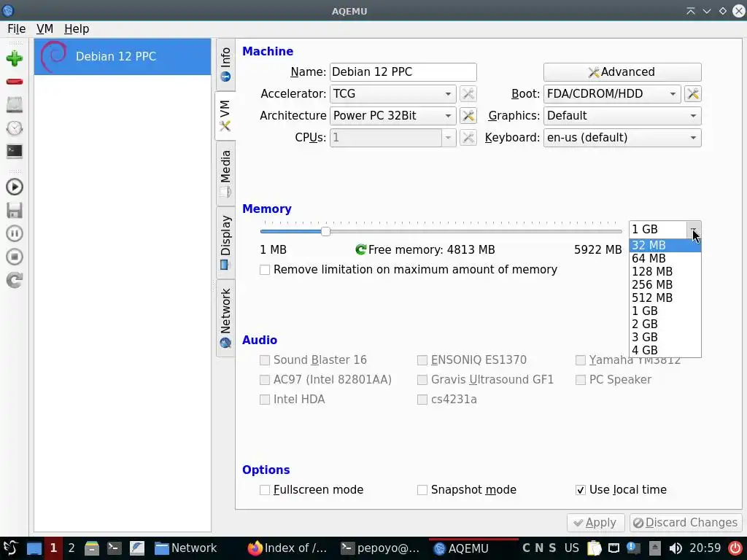
Task: Save the VM state with the floppy icon
Action: click(x=15, y=210)
